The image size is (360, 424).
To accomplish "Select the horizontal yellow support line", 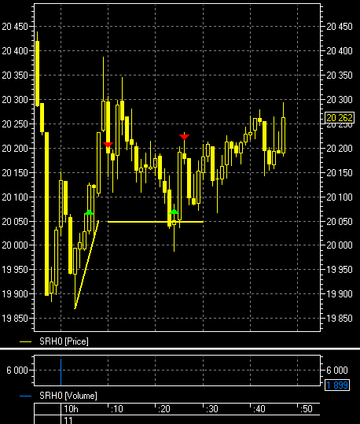I will tap(155, 222).
